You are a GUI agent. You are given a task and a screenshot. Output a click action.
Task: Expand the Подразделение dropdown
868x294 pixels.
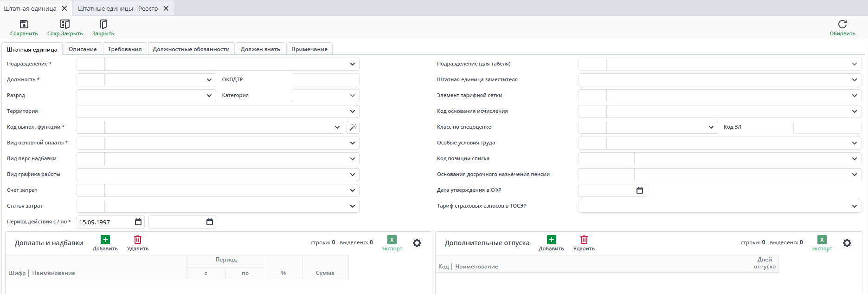click(x=353, y=64)
